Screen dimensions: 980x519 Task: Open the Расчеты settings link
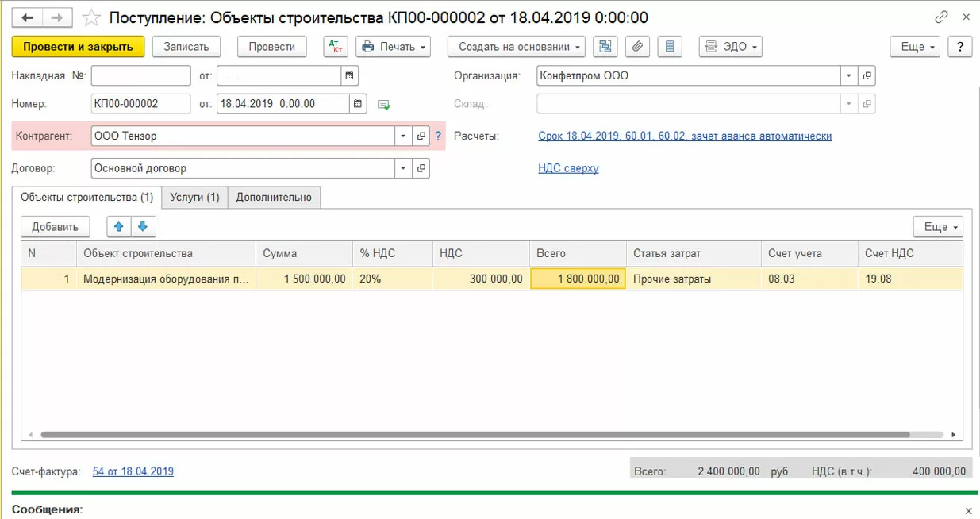coord(685,136)
